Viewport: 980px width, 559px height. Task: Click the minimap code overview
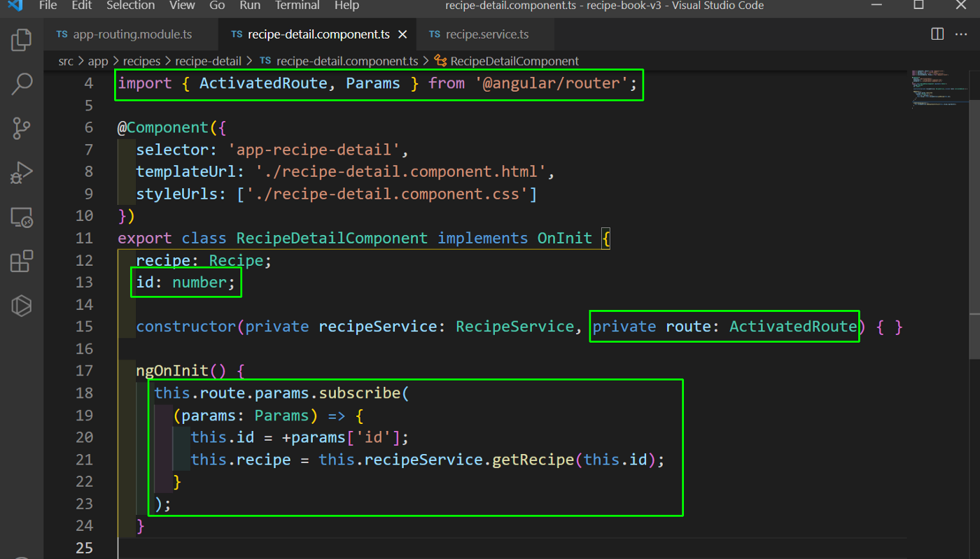coord(938,89)
